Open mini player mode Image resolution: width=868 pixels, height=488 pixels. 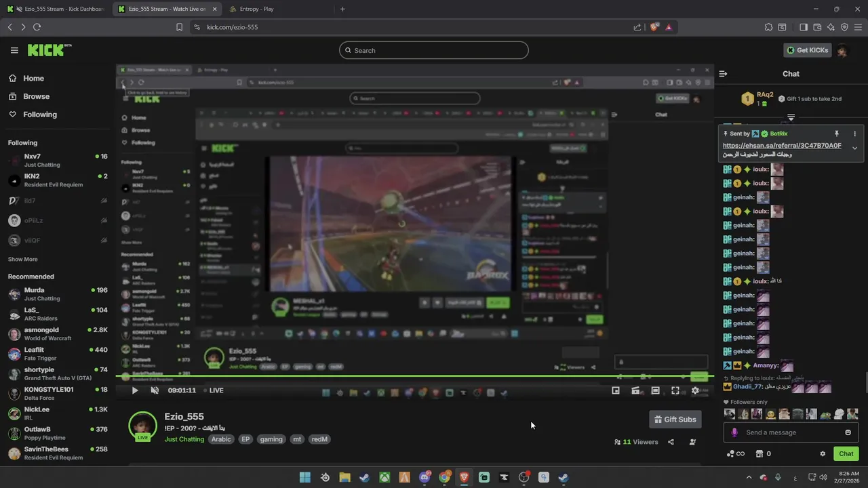(x=616, y=390)
